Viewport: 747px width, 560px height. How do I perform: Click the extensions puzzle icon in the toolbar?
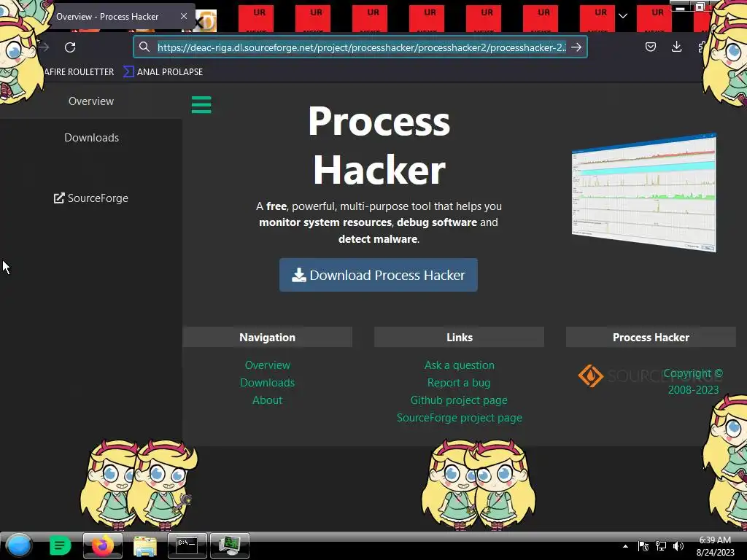pyautogui.click(x=702, y=47)
